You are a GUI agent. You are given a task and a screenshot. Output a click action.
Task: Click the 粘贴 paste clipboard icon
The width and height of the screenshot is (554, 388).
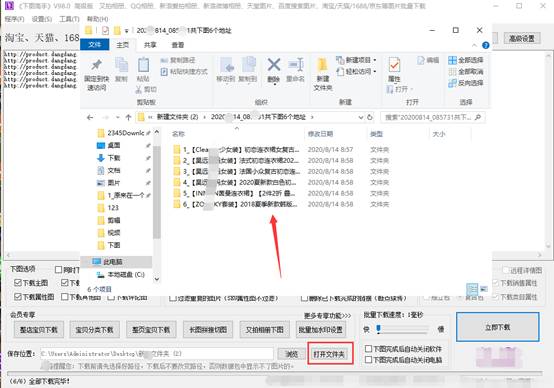(x=143, y=65)
